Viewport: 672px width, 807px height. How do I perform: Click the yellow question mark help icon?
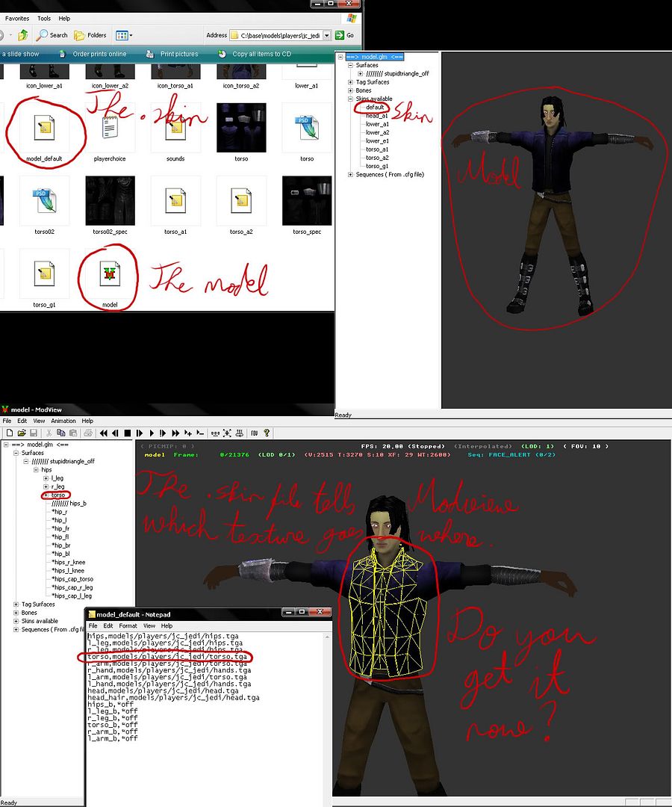click(267, 433)
